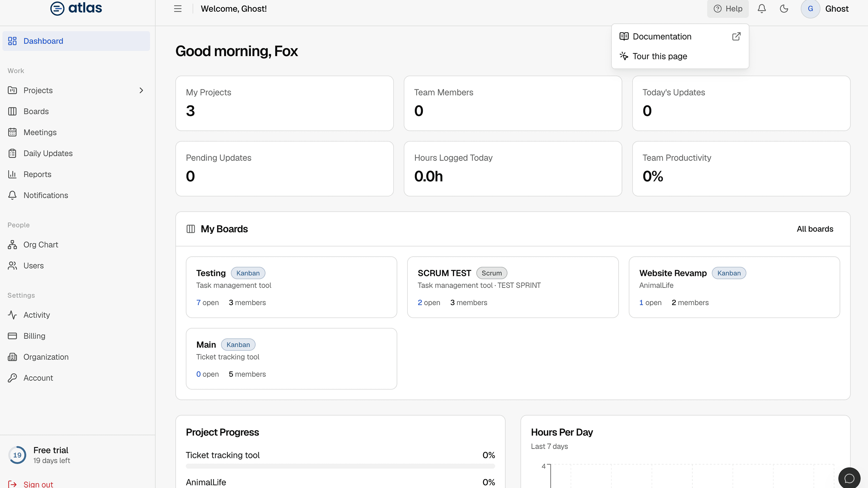Open the Website Revamp board card
This screenshot has width=868, height=488.
(734, 287)
